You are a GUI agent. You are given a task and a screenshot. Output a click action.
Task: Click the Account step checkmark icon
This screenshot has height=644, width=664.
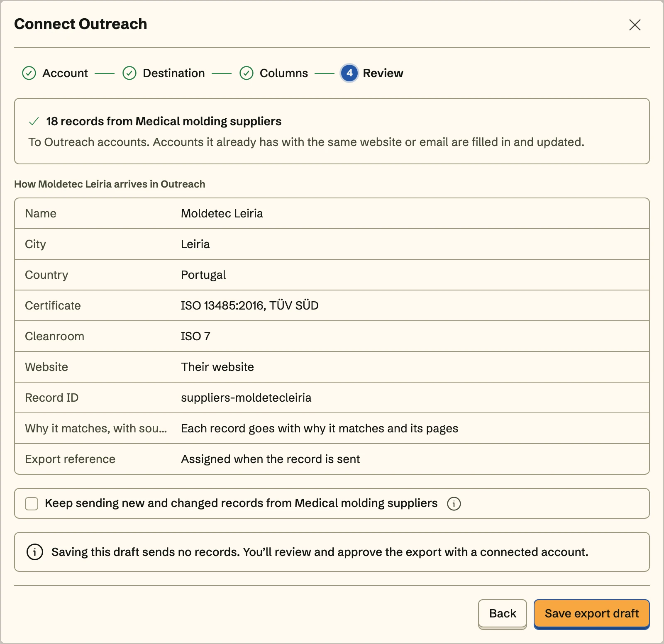click(29, 73)
